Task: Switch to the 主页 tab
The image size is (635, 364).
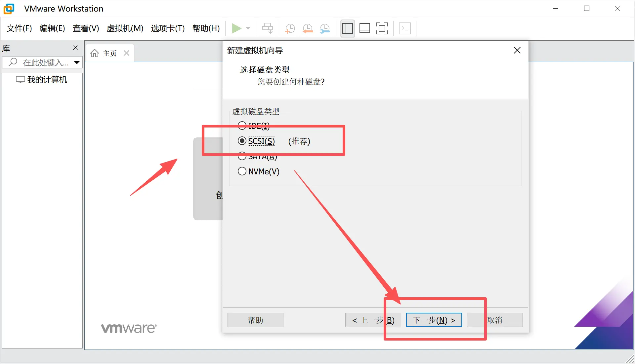Action: pyautogui.click(x=109, y=53)
